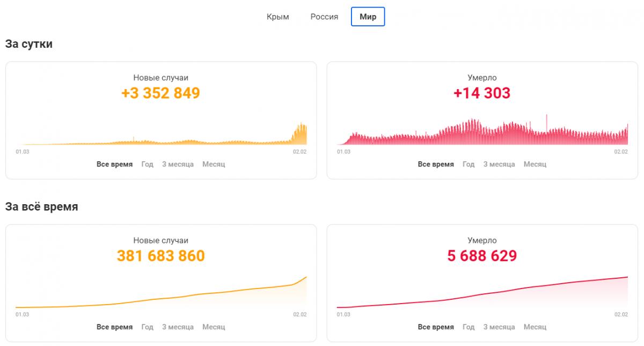Choose 3 месяца for daily Умерло chart
The width and height of the screenshot is (644, 346).
[x=499, y=164]
